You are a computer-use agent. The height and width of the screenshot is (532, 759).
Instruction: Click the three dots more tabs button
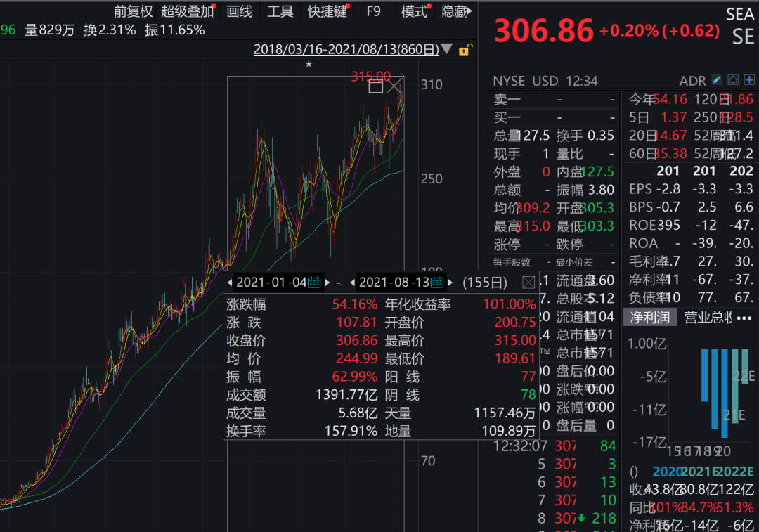click(744, 318)
